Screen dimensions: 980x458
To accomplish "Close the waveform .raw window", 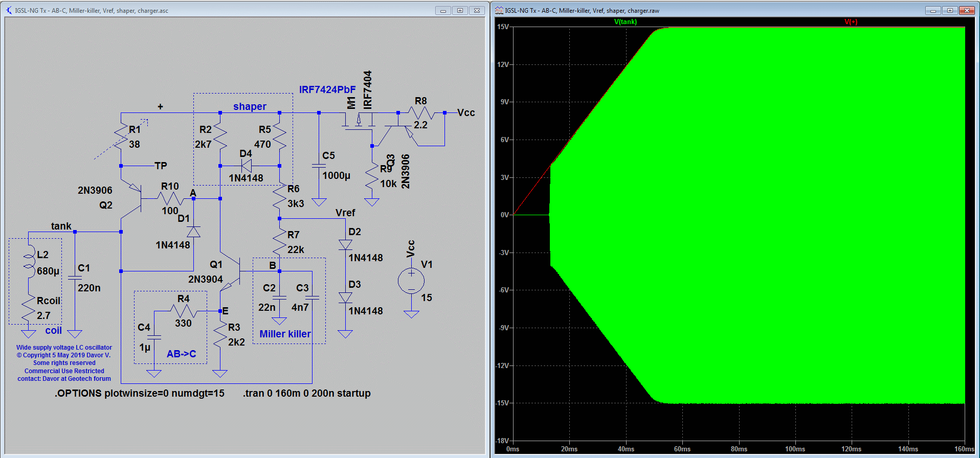I will tap(966, 10).
